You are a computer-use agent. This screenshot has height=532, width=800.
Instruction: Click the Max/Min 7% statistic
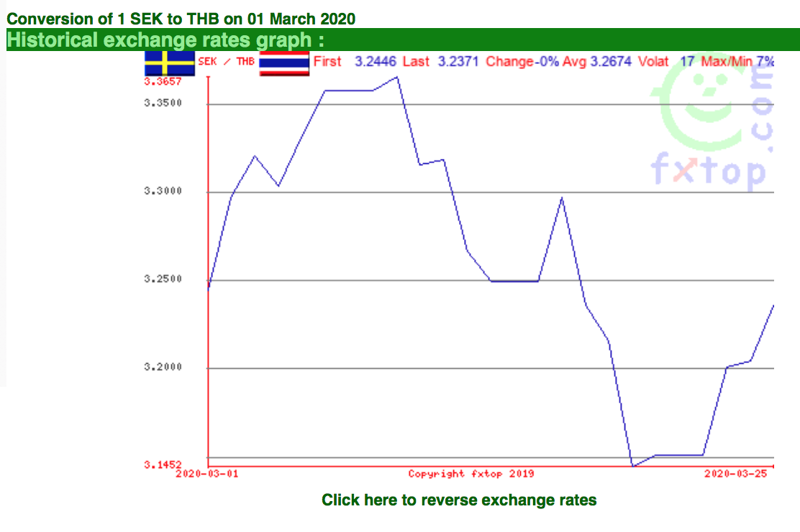(x=737, y=61)
